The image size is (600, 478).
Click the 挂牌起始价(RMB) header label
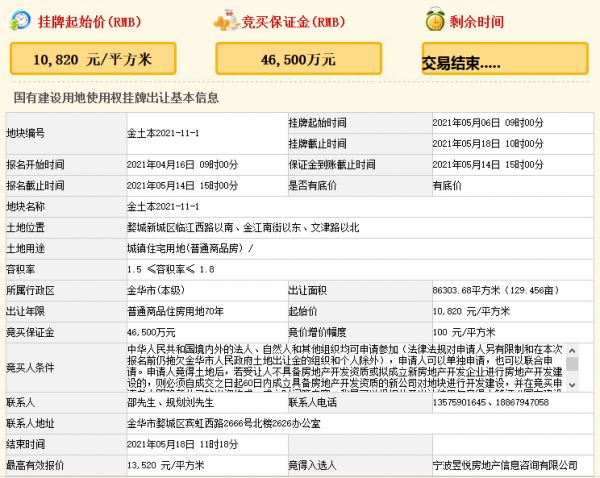click(x=90, y=21)
